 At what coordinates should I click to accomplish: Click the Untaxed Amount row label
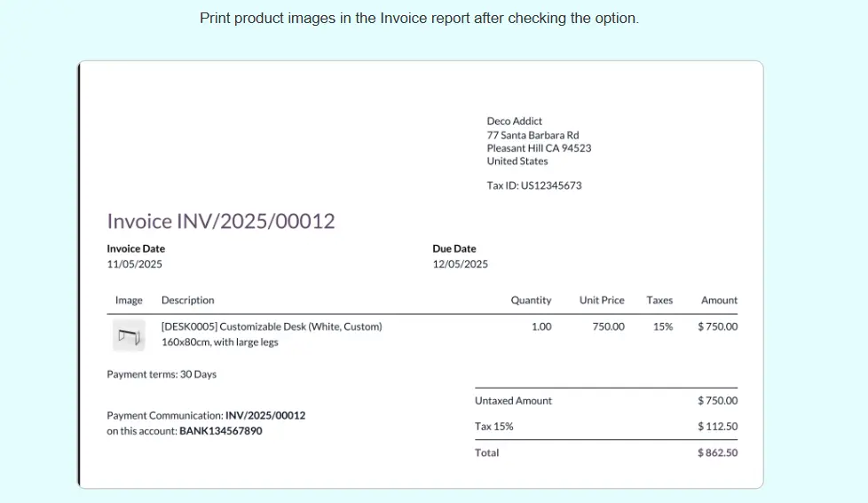pyautogui.click(x=513, y=401)
